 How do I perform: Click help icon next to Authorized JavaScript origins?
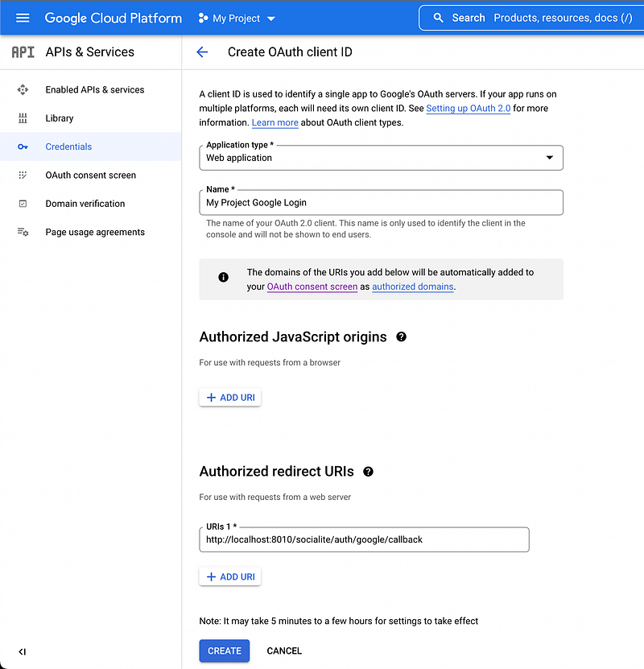point(401,337)
